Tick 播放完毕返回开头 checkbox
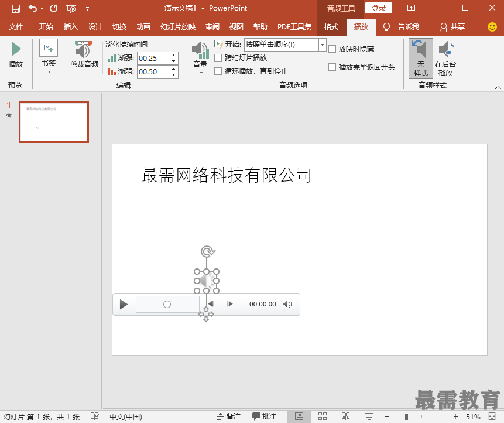 [x=332, y=67]
